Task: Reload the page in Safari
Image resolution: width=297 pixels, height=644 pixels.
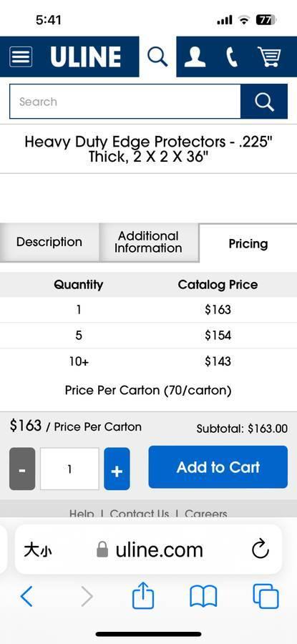Action: [x=261, y=549]
